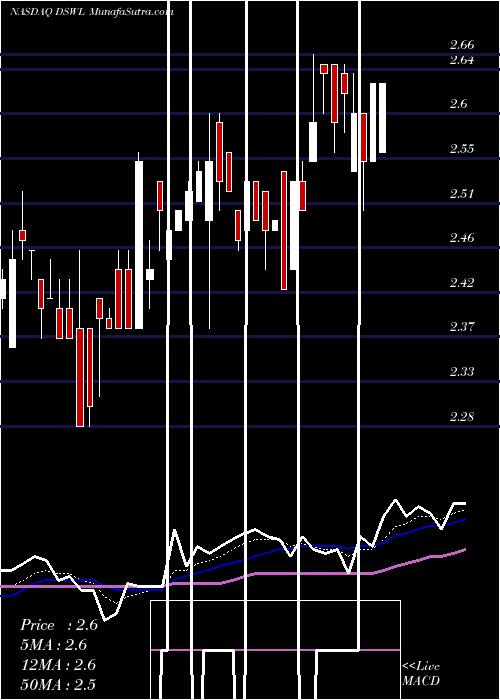500x700 pixels.
Task: Click the 2.6 price axis label
Action: [x=458, y=104]
